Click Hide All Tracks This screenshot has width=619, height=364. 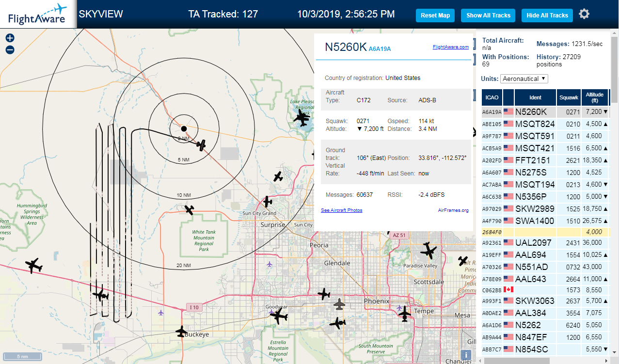coord(547,15)
